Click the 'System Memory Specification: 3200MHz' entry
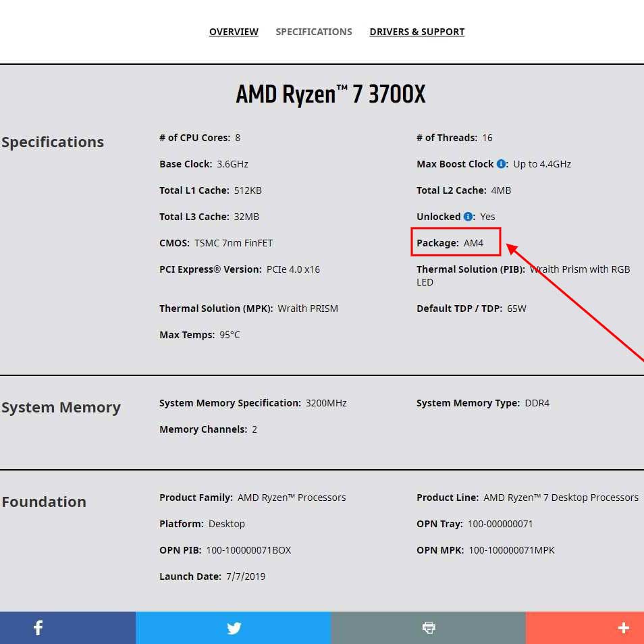The width and height of the screenshot is (644, 644). 253,403
